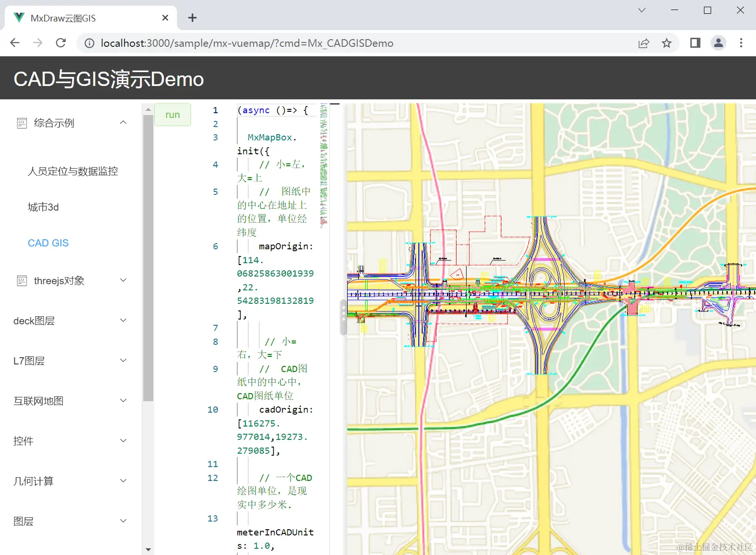Click the (async ()=> { code line

273,110
